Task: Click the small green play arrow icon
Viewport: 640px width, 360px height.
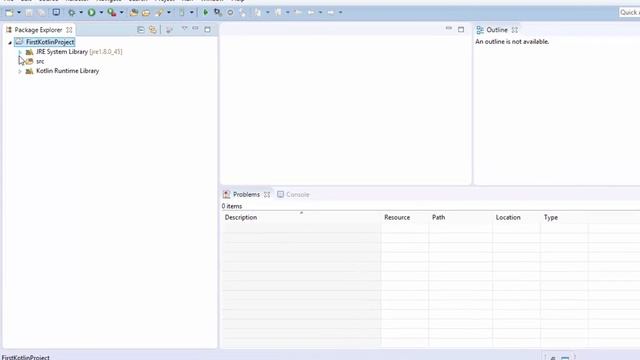Action: click(206, 13)
